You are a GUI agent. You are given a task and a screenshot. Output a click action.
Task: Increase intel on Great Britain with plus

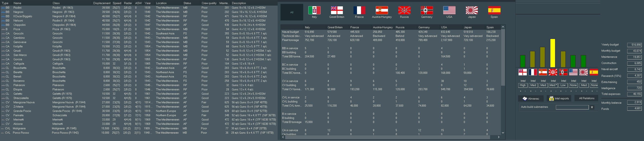(x=520, y=91)
